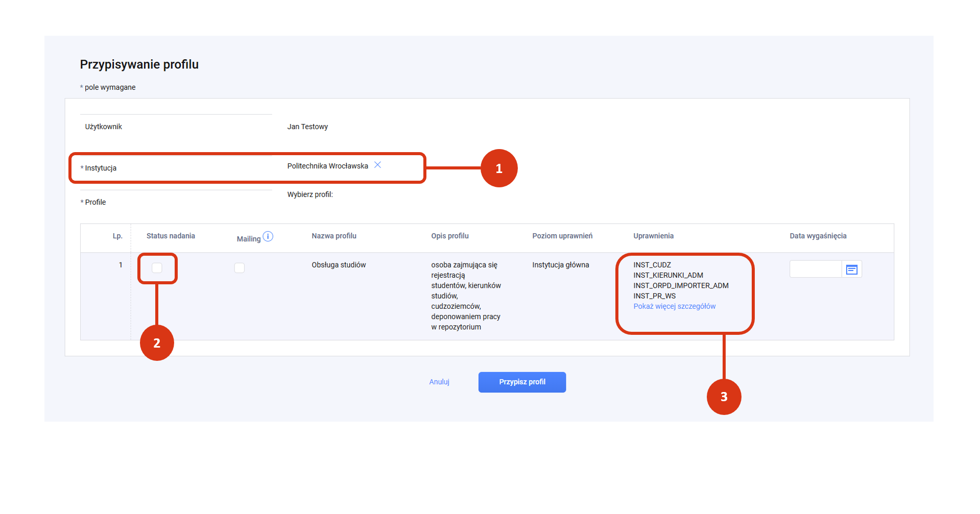Image resolution: width=980 pixels, height=514 pixels.
Task: Click the INST_CUDZ permission text
Action: tap(652, 265)
